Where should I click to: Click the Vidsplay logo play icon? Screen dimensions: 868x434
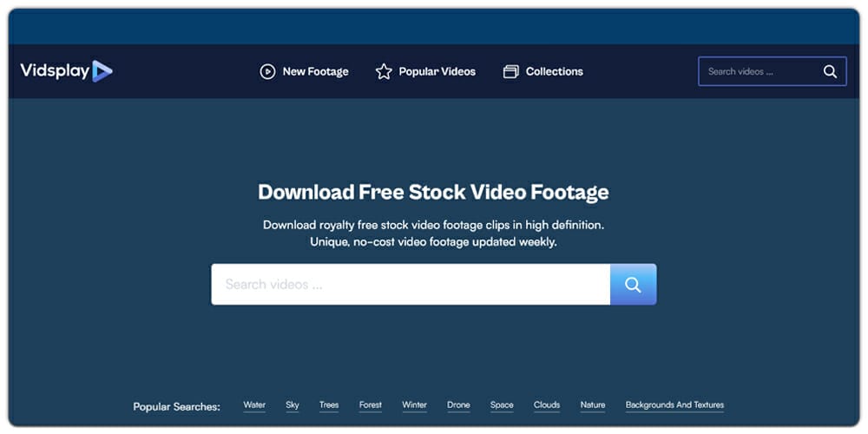click(x=102, y=71)
